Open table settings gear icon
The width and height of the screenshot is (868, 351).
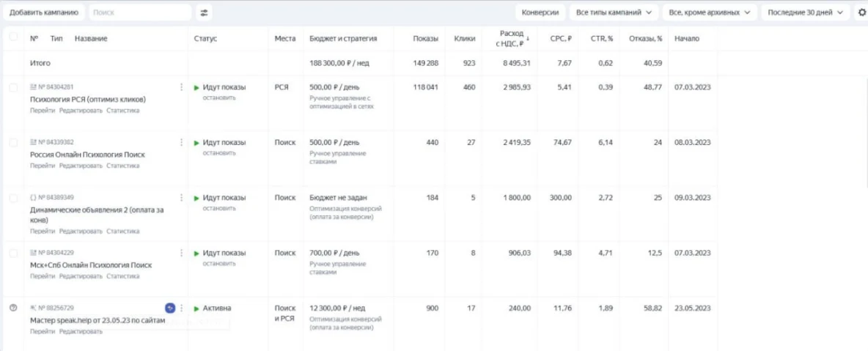(861, 12)
